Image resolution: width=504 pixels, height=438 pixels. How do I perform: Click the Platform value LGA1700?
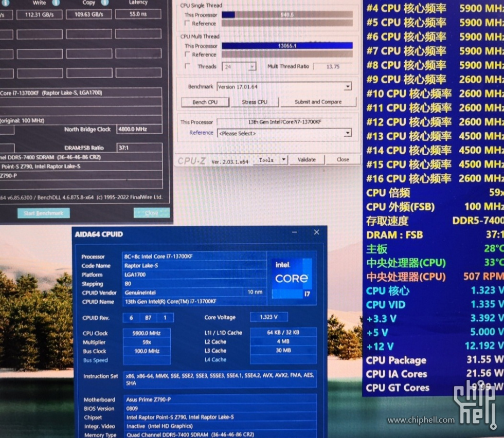194,275
